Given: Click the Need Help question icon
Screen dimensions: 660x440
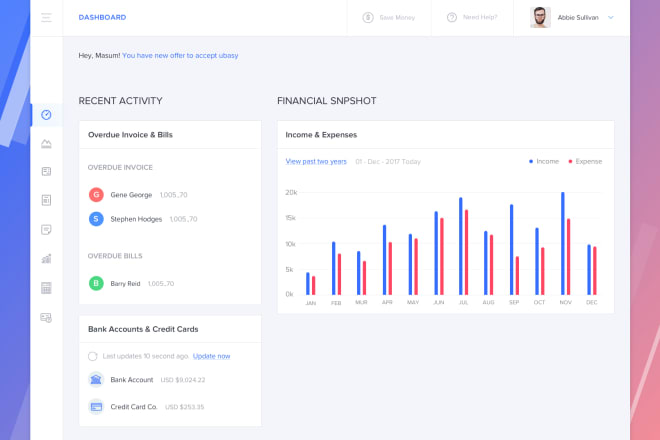Looking at the screenshot, I should click(452, 17).
